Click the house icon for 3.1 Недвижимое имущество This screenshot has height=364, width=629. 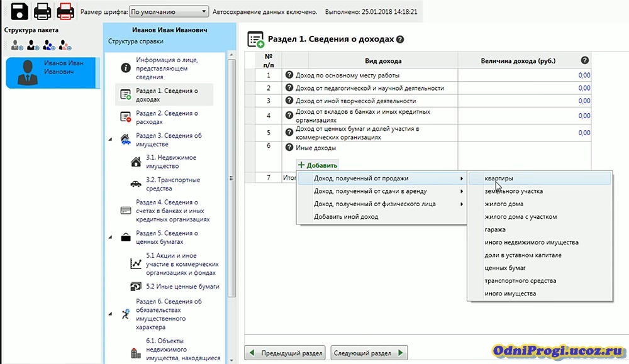coord(136,162)
